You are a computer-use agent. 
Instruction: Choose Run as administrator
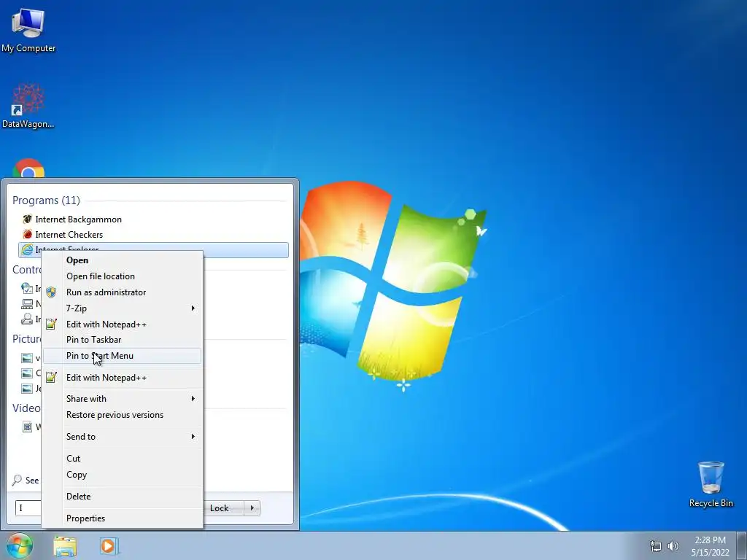122,292
